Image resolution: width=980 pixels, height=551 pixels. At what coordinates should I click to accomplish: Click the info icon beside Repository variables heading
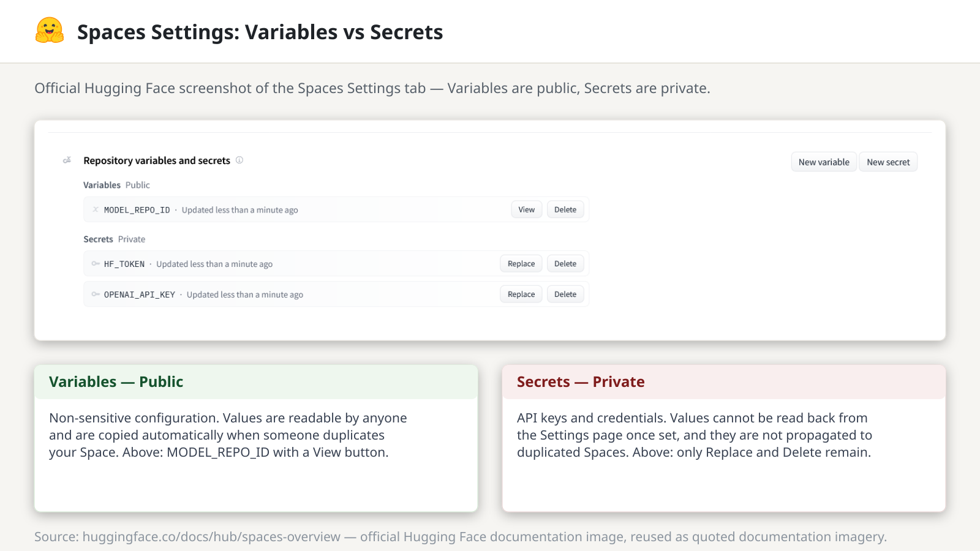pos(239,160)
